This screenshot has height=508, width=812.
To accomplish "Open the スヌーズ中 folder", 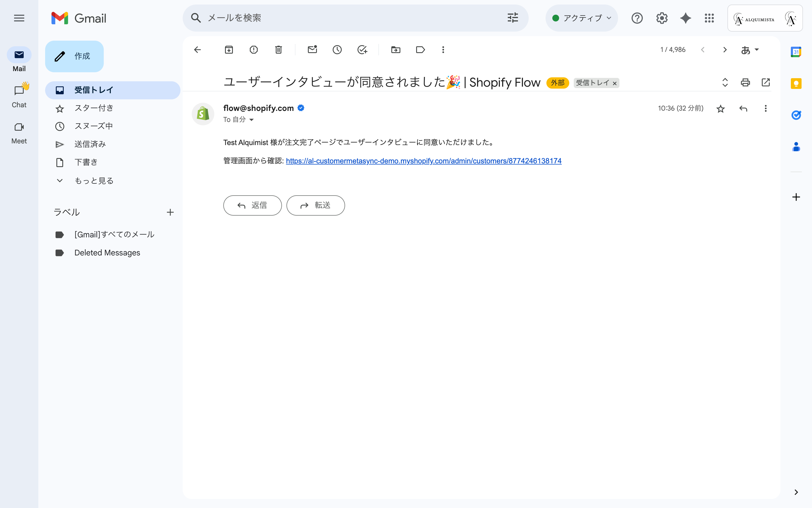I will [113, 126].
